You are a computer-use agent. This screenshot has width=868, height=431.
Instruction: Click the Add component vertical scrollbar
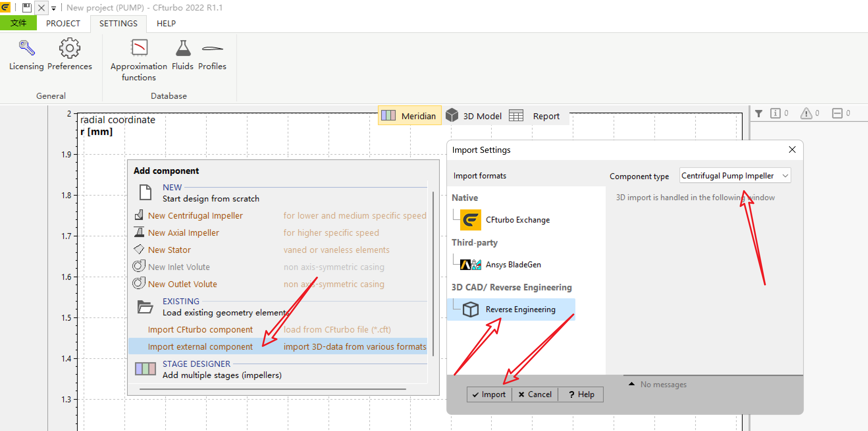tap(433, 273)
